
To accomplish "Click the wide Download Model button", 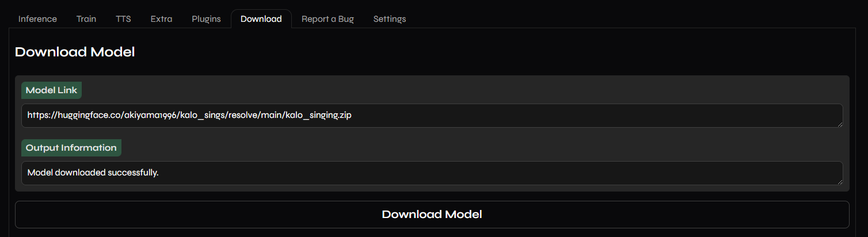I will coord(432,215).
